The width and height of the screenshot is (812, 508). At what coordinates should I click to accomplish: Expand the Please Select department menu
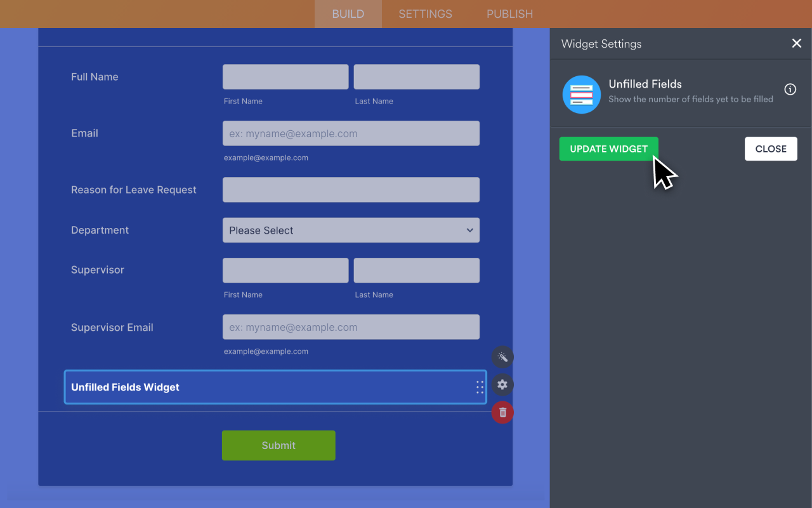click(351, 230)
